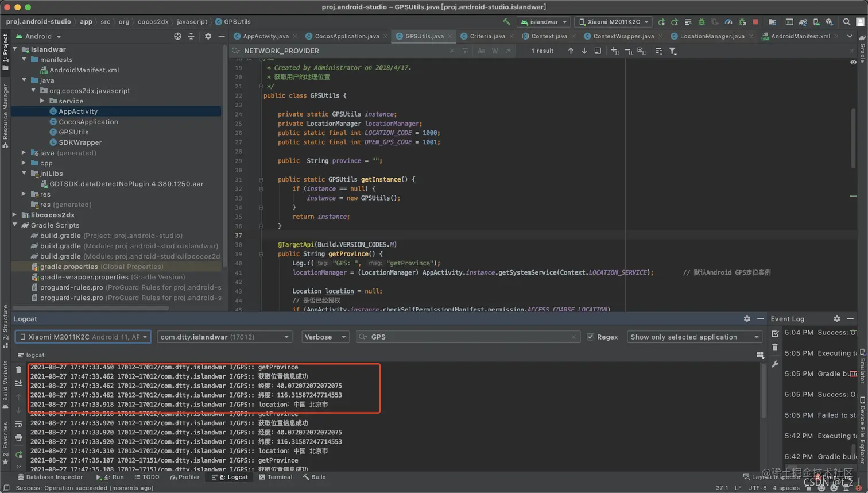
Task: Select GPSUtils in the project tree
Action: pyautogui.click(x=73, y=132)
